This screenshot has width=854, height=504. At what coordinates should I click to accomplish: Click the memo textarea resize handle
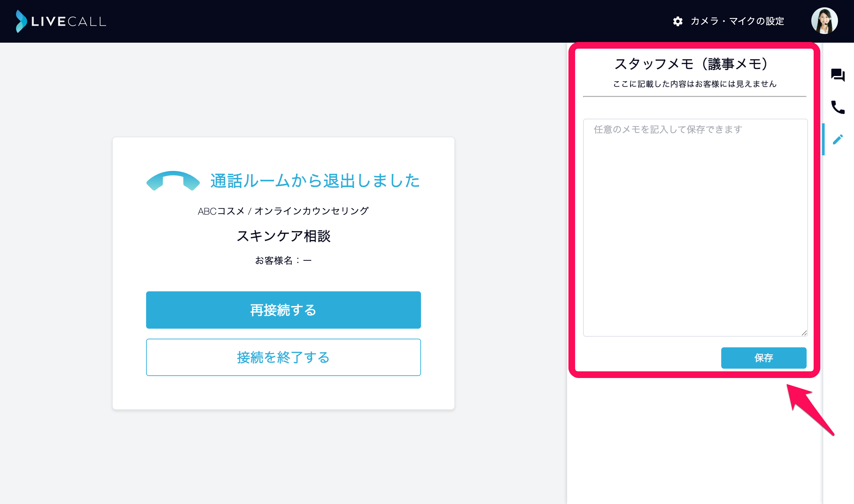804,333
